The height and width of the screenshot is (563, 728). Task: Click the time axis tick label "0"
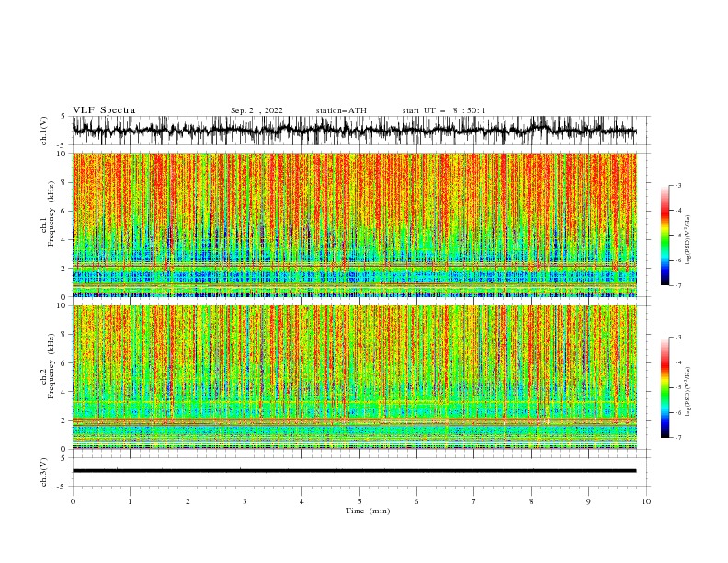point(73,501)
